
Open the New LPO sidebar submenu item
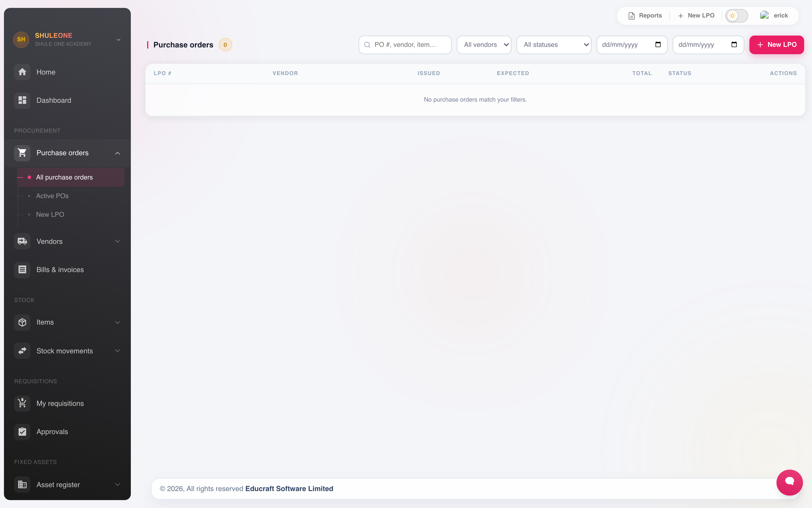tap(50, 214)
